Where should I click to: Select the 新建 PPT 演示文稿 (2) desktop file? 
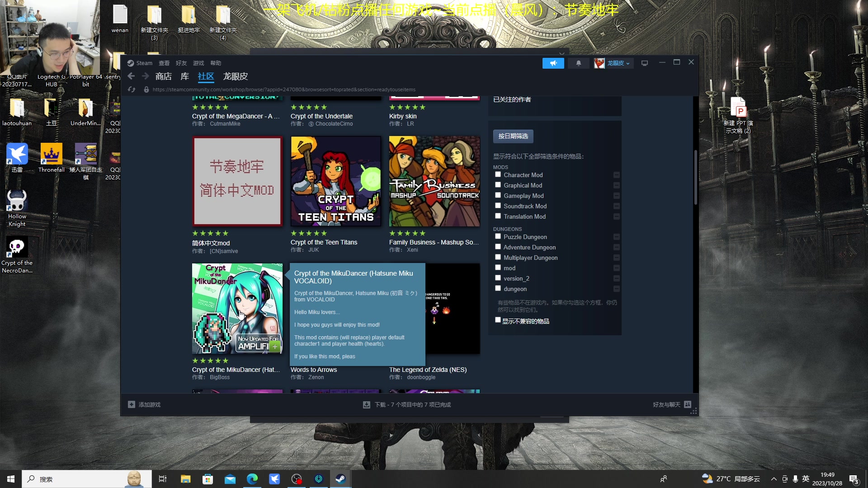(738, 115)
